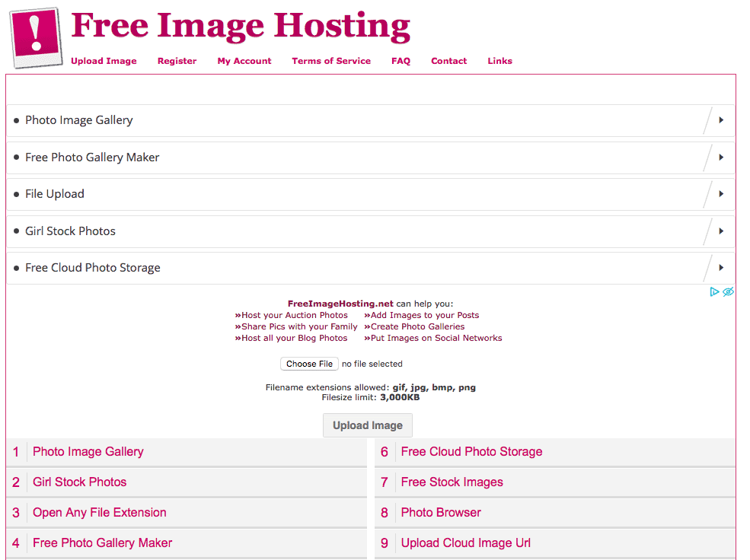The image size is (750, 560).
Task: Click arrow beside Free Cloud Photo Storage row
Action: click(x=721, y=268)
